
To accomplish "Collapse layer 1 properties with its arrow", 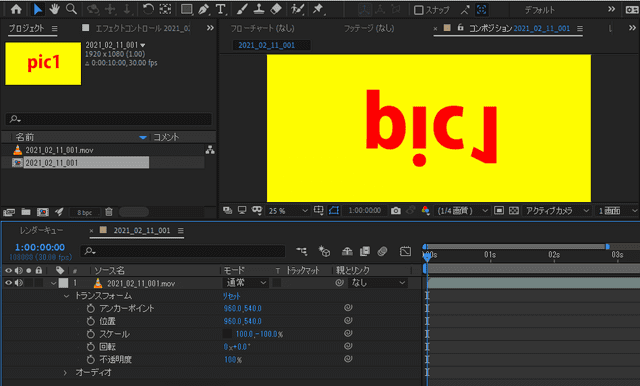I will (x=53, y=283).
